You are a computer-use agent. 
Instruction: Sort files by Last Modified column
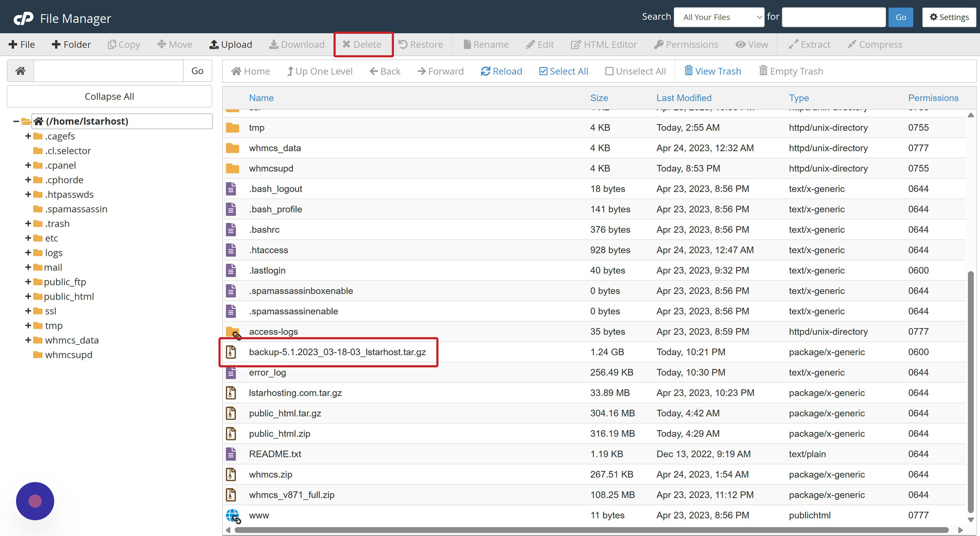coord(683,98)
